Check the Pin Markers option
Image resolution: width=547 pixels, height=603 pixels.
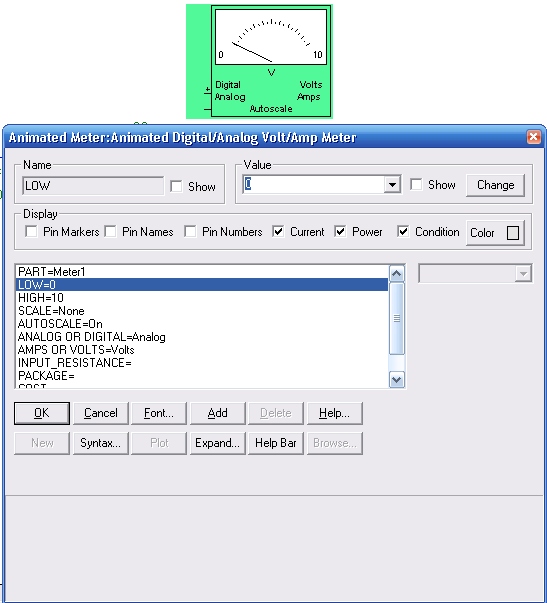tap(31, 232)
